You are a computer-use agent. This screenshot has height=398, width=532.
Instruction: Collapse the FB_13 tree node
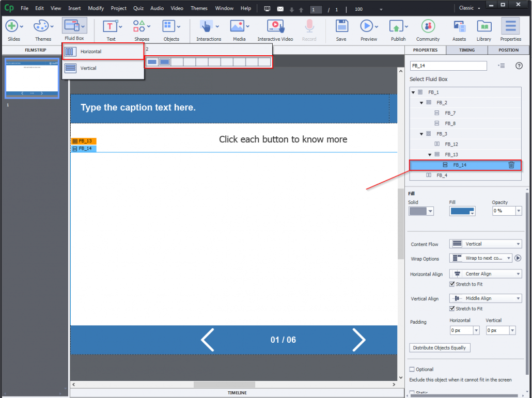429,154
